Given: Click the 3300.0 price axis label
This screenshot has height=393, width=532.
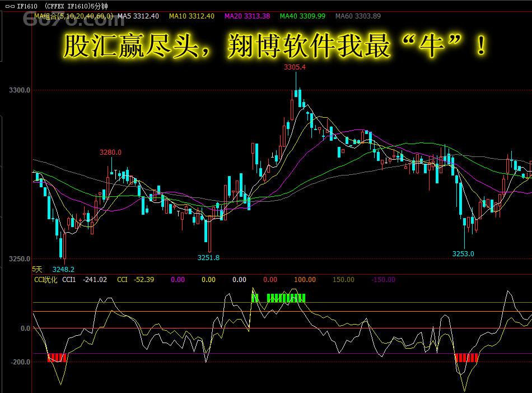Looking at the screenshot, I should coord(20,90).
